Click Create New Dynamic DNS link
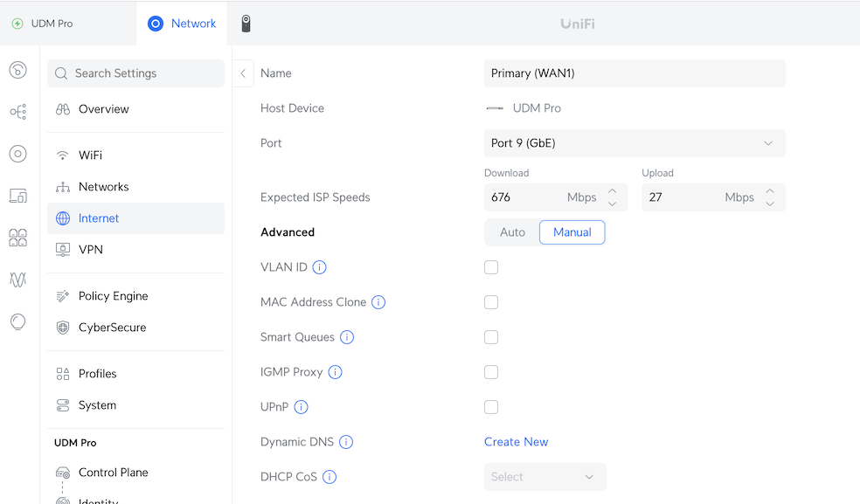The height and width of the screenshot is (504, 860). coord(517,442)
